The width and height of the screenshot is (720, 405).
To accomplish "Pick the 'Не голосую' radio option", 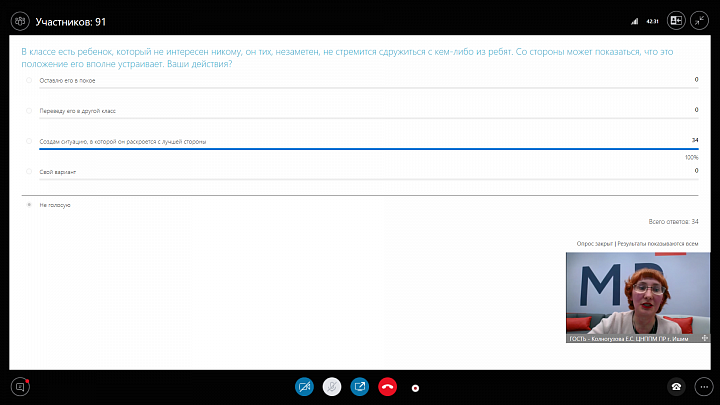I will tap(29, 204).
